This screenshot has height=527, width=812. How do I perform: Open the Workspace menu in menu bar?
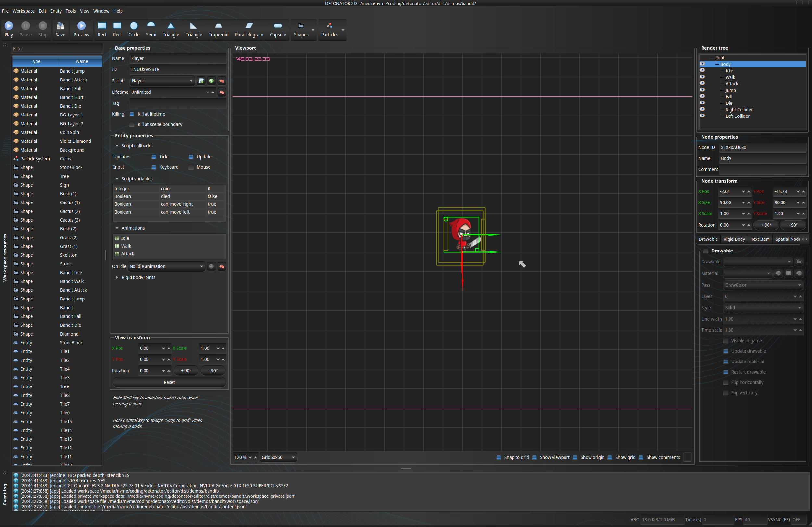click(22, 11)
